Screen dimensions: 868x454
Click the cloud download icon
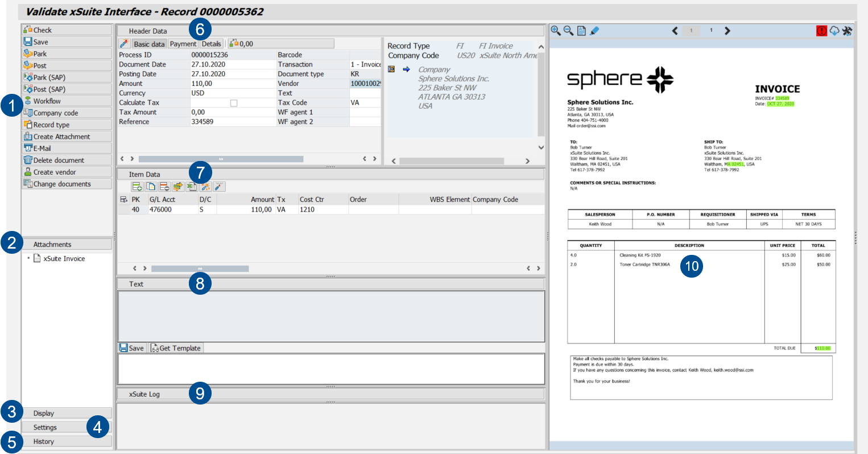point(834,31)
